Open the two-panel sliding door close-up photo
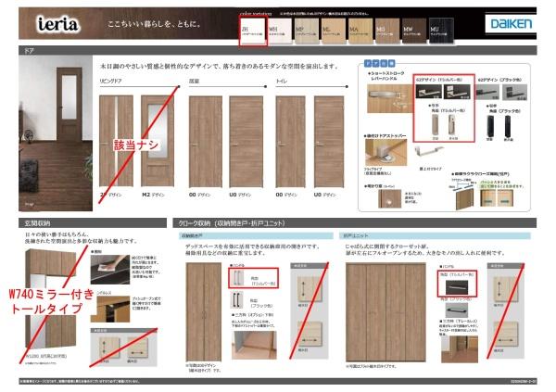Screen dimensions: 556x392 497,197
